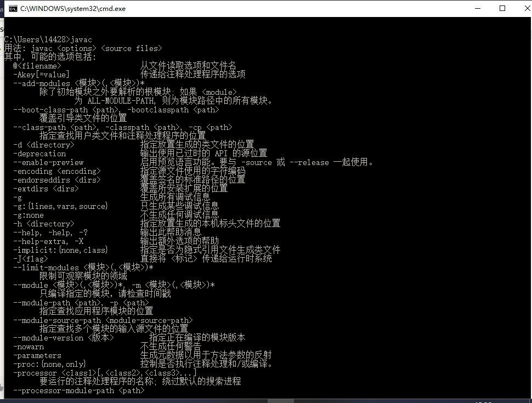Screen dimensions: 532x403
Task: Click the description mentioning -source 或 --release
Action: [x=257, y=162]
